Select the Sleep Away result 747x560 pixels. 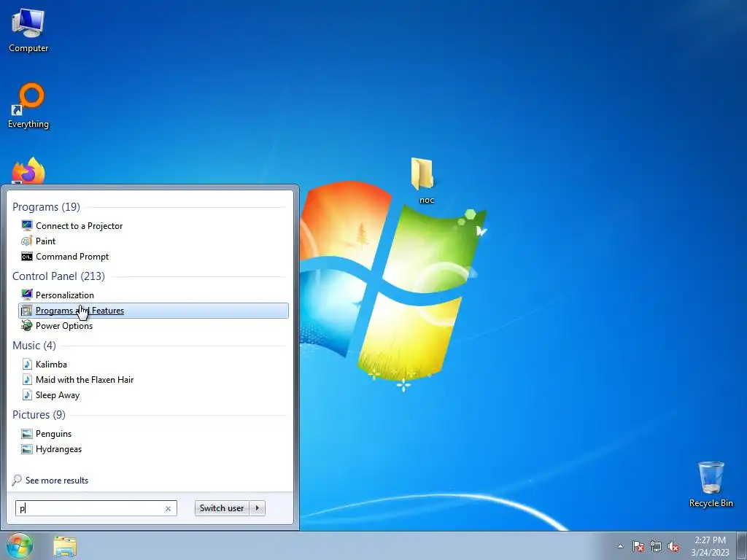point(153,394)
